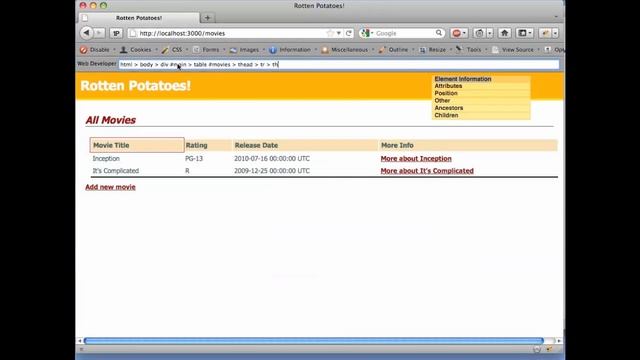
Task: Go forward to the next page
Action: coord(99,33)
